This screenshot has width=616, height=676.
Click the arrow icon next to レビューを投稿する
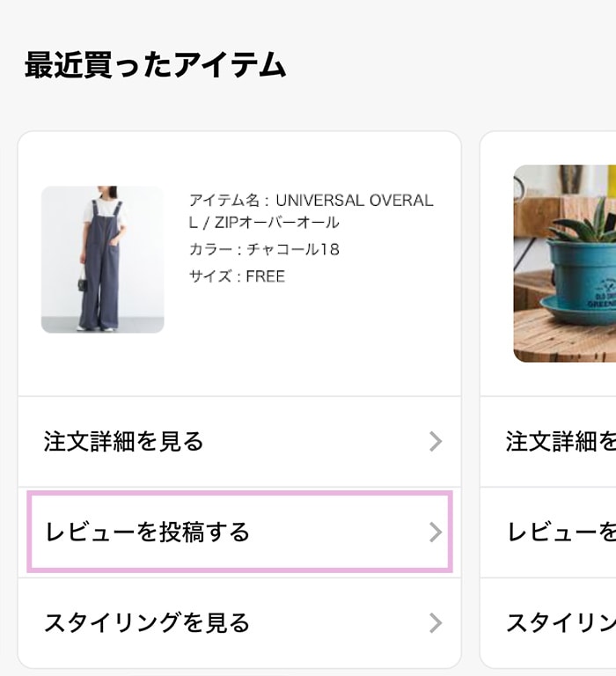[435, 532]
